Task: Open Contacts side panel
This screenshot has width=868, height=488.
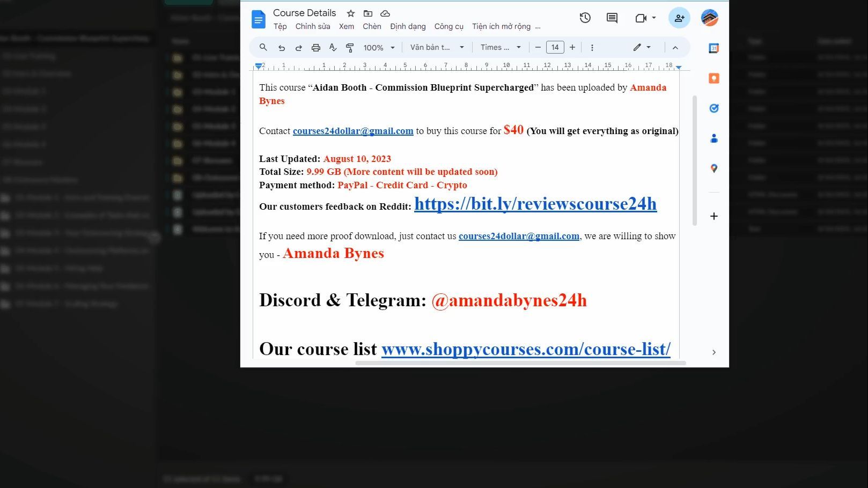Action: click(714, 138)
